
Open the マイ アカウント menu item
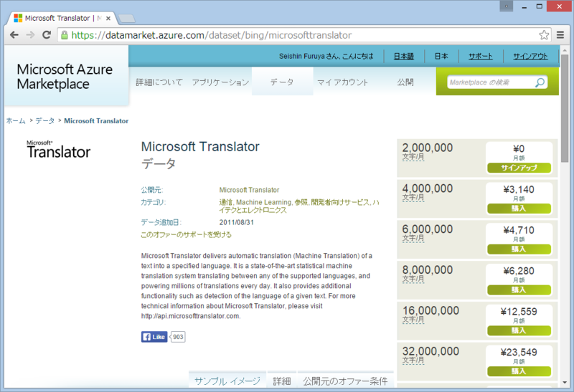click(342, 82)
